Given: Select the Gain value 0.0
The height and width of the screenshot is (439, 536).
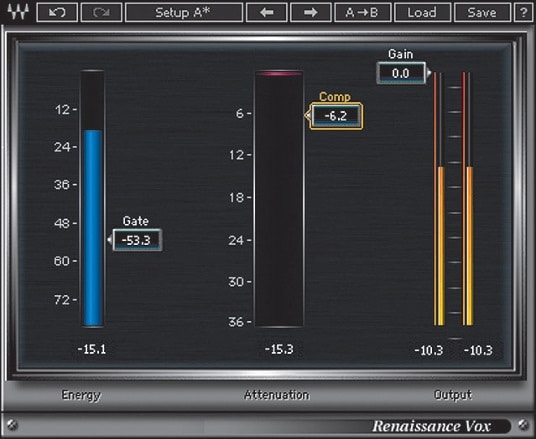Looking at the screenshot, I should click(401, 73).
